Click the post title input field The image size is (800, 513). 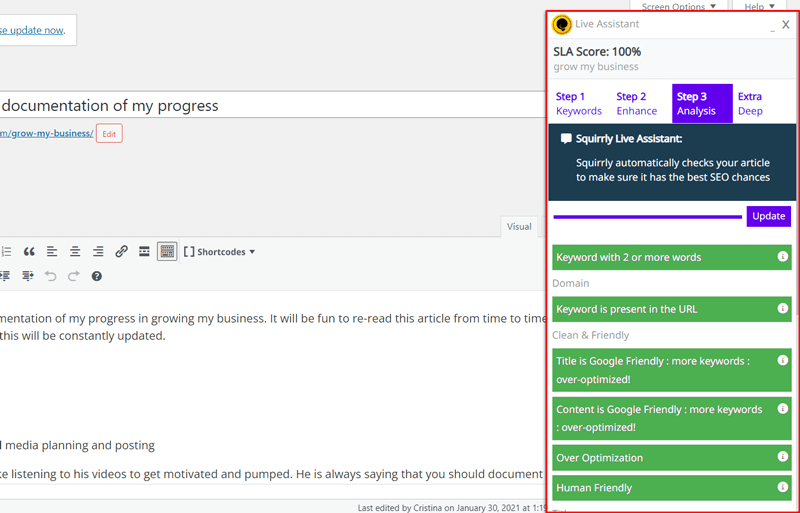[x=272, y=105]
